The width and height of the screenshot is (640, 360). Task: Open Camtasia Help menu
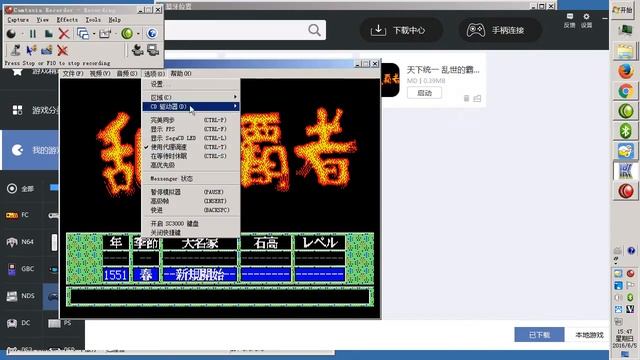click(x=115, y=20)
